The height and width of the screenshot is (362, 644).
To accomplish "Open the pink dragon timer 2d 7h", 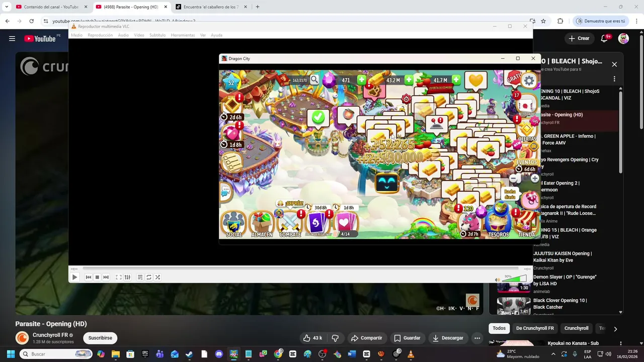I will pyautogui.click(x=470, y=224).
